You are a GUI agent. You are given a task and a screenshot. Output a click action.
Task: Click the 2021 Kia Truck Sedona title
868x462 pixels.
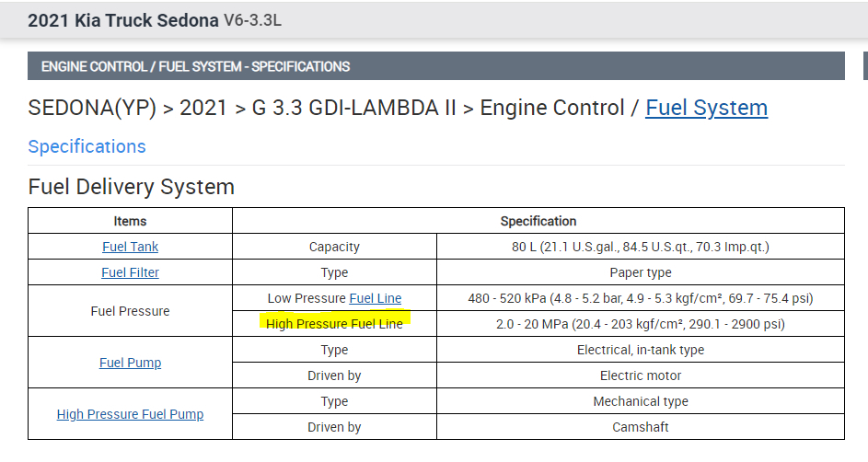123,20
